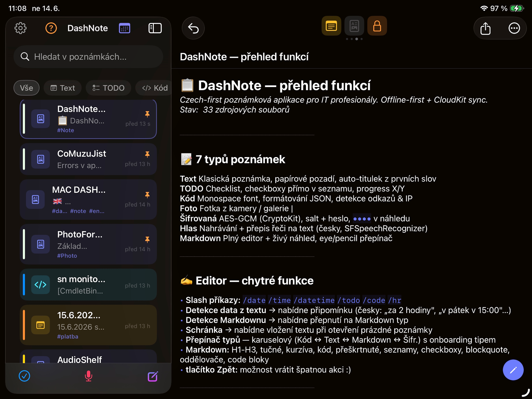Image resolution: width=532 pixels, height=399 pixels.
Task: Open the '15.6.202...' payment note
Action: tap(88, 325)
